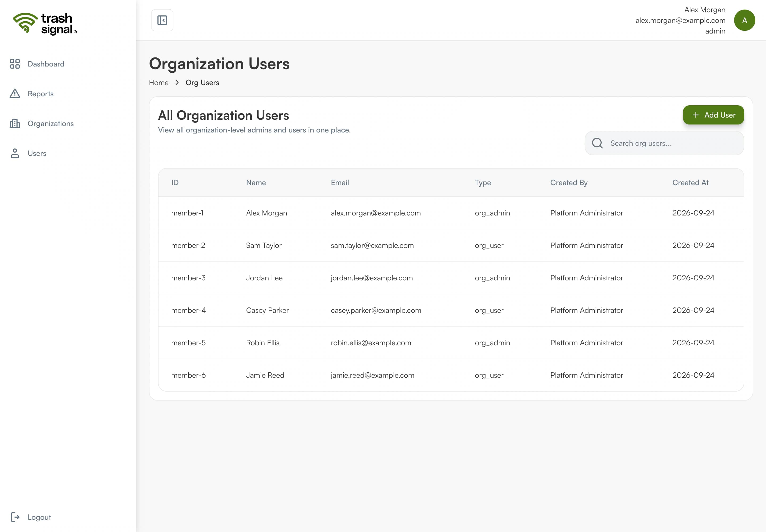The width and height of the screenshot is (766, 532).
Task: Click sam.taylor@example.com email cell
Action: pyautogui.click(x=372, y=245)
